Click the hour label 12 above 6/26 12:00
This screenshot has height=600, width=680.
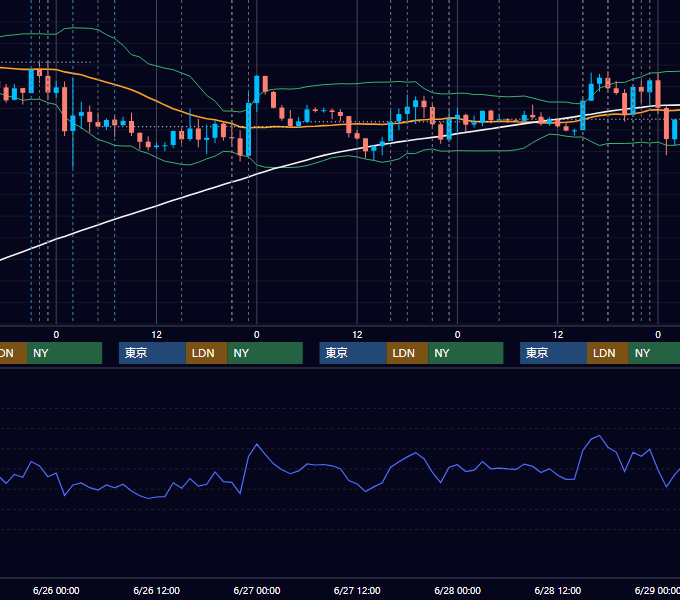tap(157, 335)
